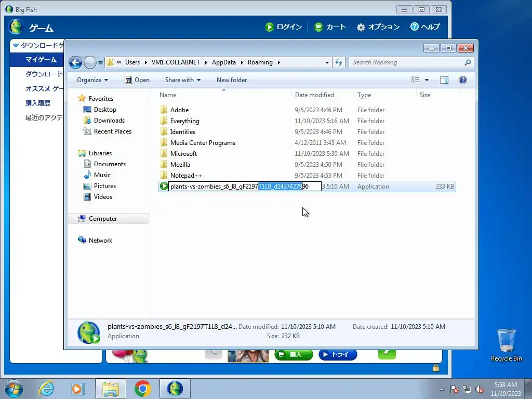Open Pictures library
This screenshot has width=532, height=399.
(x=105, y=185)
